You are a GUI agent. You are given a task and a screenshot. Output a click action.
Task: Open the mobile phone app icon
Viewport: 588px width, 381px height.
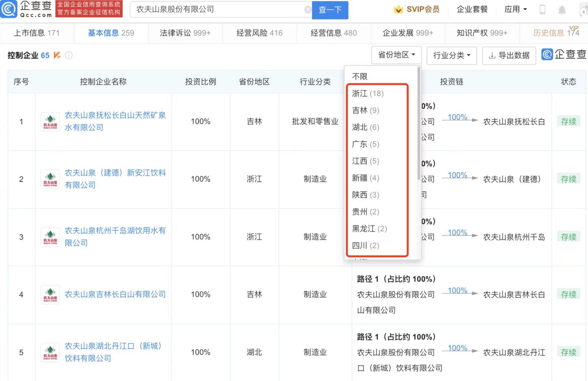tap(542, 9)
